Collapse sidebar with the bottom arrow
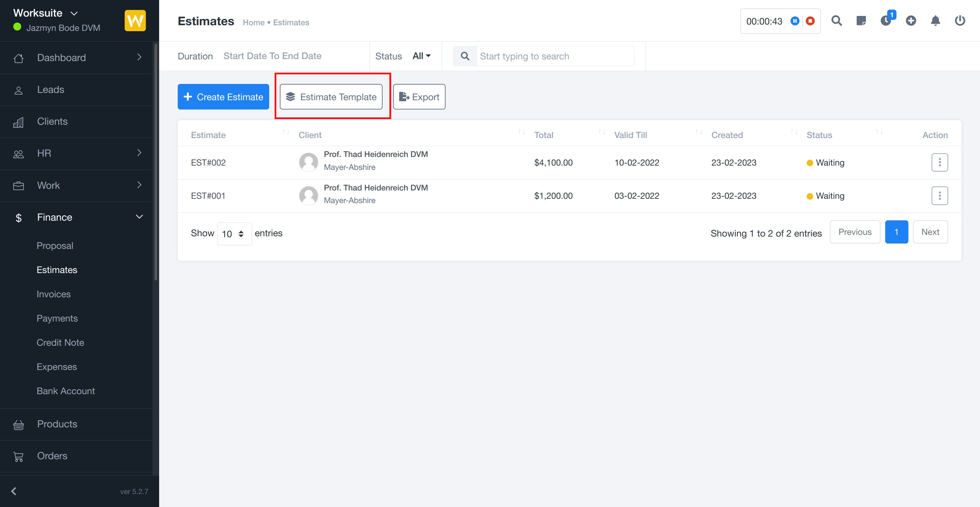 (14, 491)
